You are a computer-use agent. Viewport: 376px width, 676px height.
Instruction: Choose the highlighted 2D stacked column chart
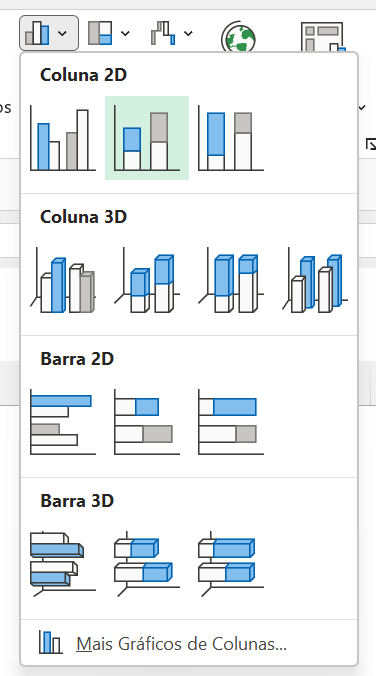[147, 138]
